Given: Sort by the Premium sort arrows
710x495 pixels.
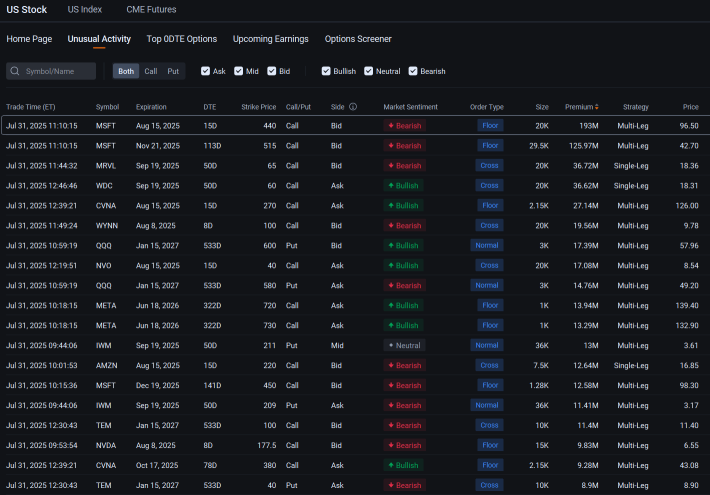Looking at the screenshot, I should (x=596, y=107).
